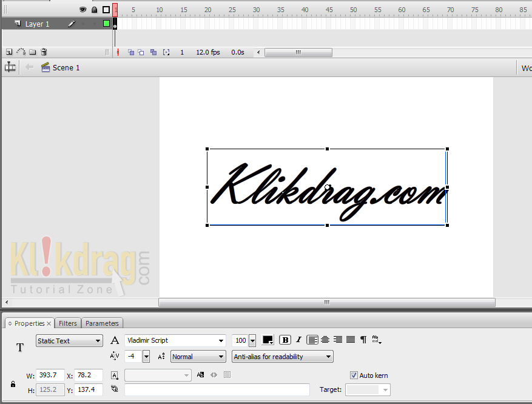Open the font size slider arrow
The height and width of the screenshot is (404, 532).
click(x=252, y=340)
